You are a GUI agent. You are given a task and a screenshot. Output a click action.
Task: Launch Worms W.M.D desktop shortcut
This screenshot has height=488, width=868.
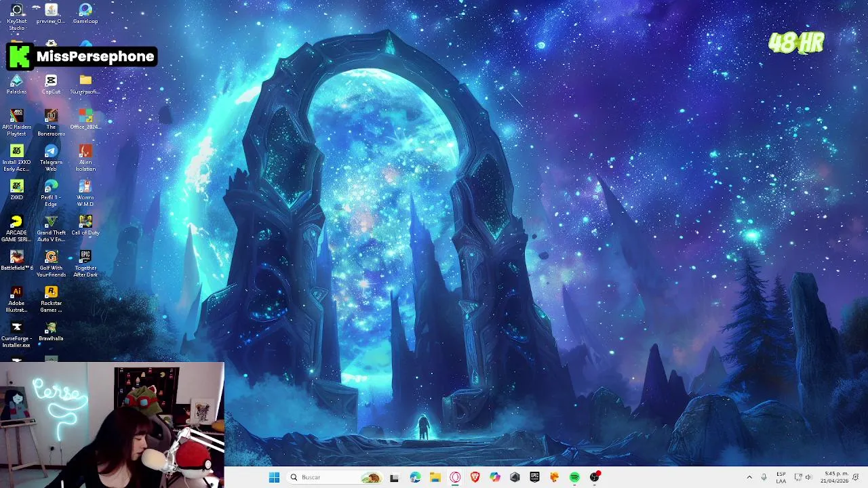(85, 193)
